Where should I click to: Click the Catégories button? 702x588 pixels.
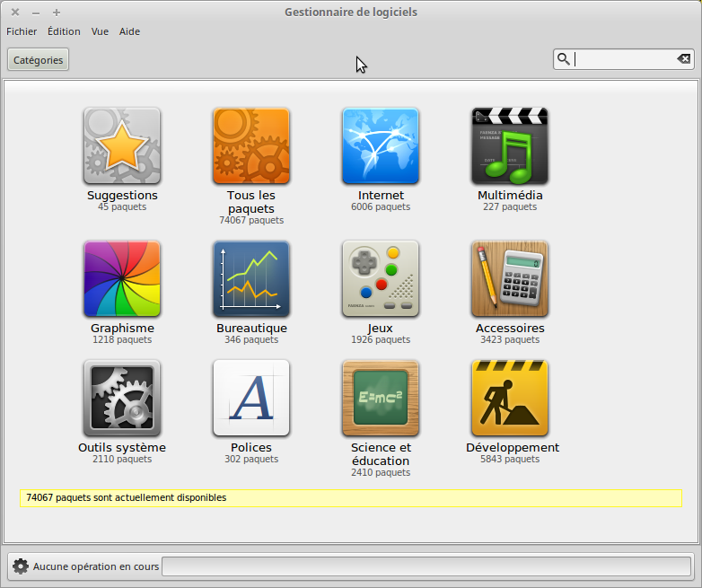(x=39, y=60)
